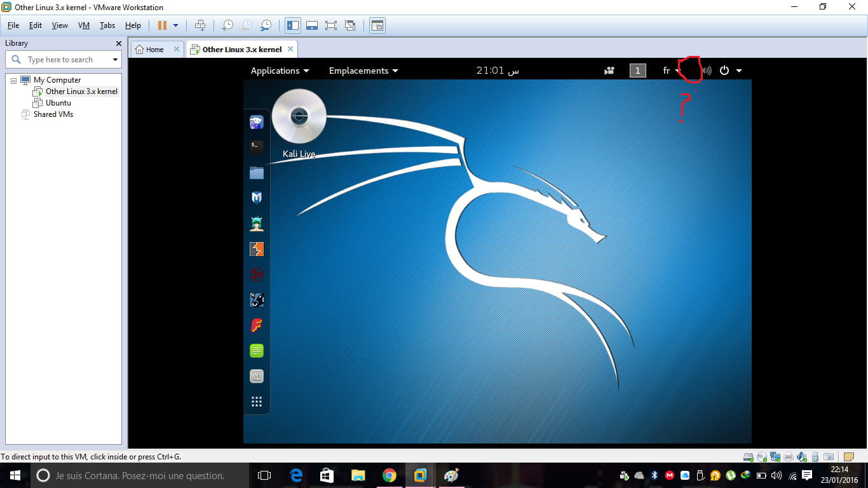
Task: Open the snapshot manager
Action: click(x=266, y=25)
